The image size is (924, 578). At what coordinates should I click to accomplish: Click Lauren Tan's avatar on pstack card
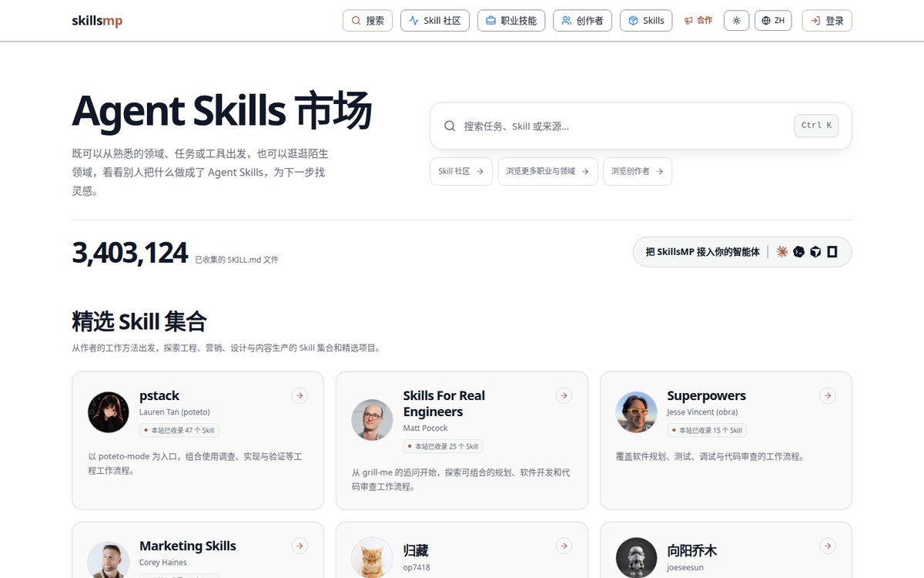pyautogui.click(x=109, y=412)
